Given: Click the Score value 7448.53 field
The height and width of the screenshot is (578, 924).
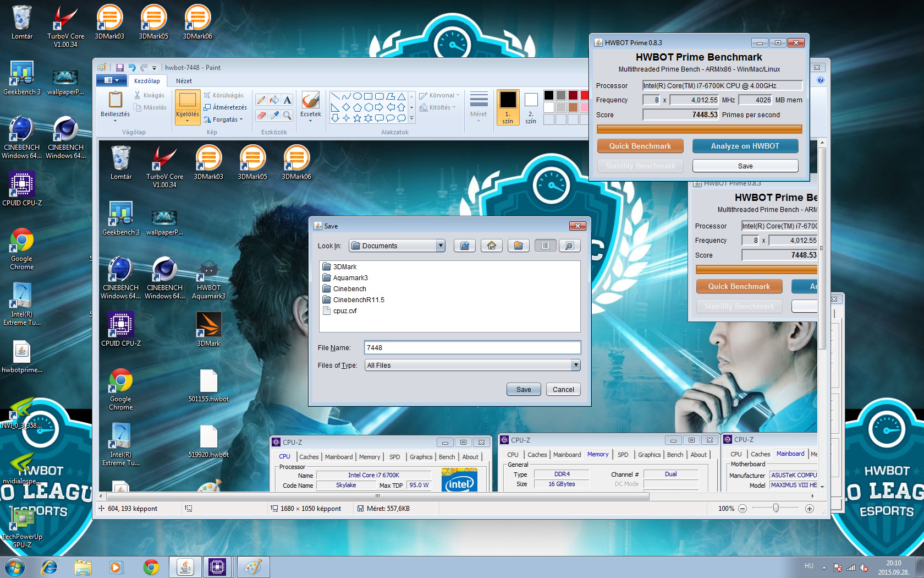Looking at the screenshot, I should (x=681, y=114).
